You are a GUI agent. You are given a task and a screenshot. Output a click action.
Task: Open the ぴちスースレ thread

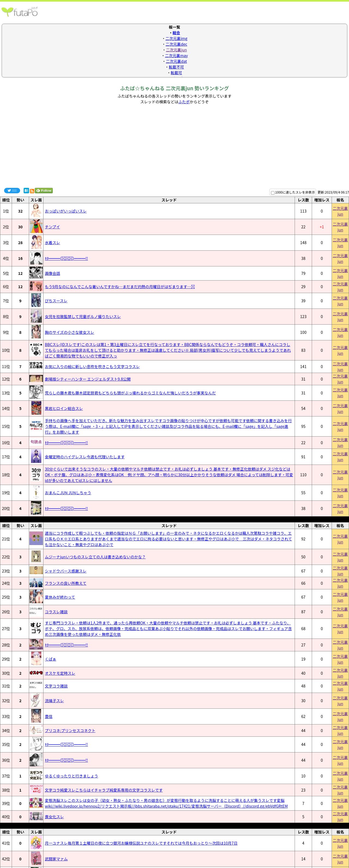click(x=56, y=301)
